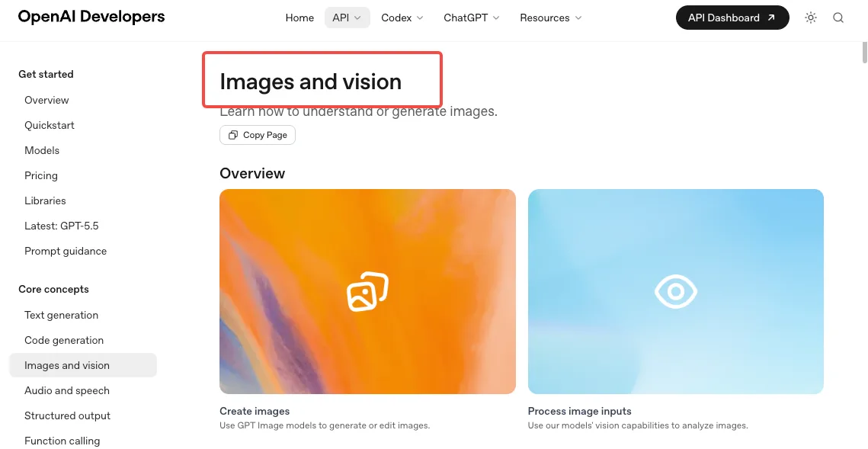
Task: Click the Create images link
Action: coord(255,412)
